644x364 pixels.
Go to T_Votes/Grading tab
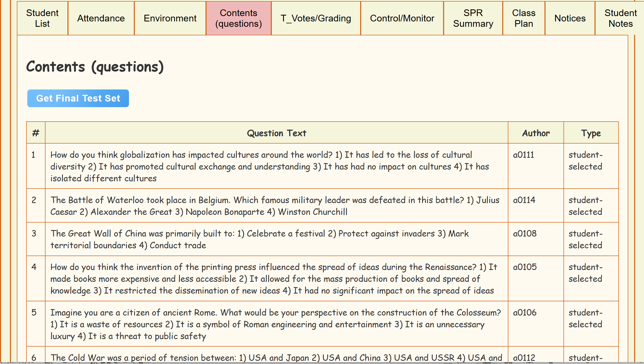(x=316, y=18)
